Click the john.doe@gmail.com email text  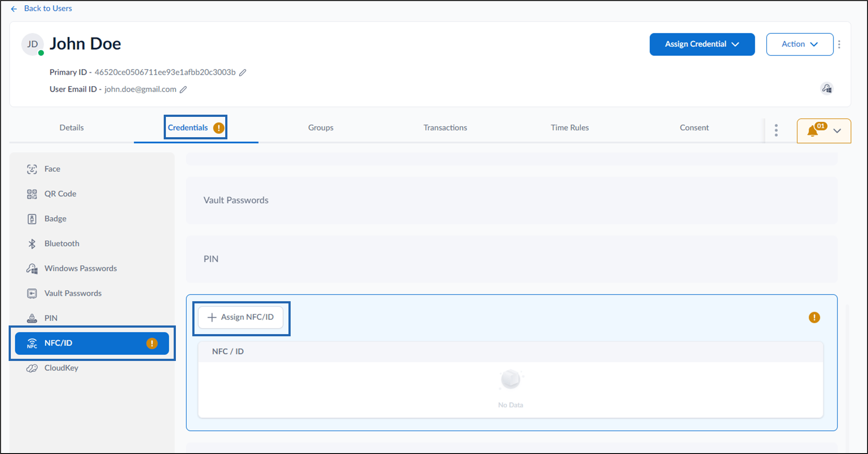point(140,90)
